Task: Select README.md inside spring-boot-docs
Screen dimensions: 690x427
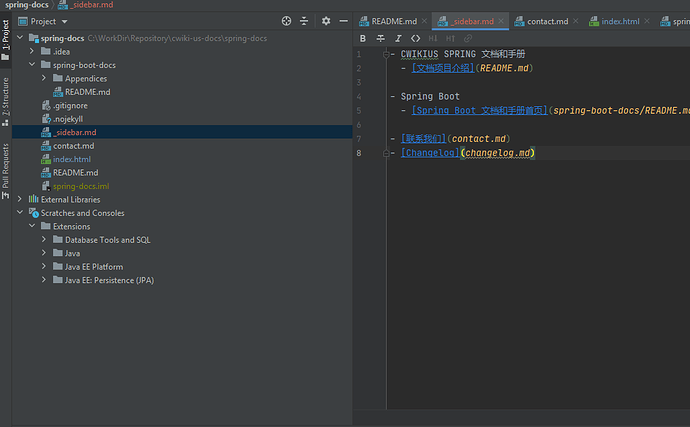Action: pos(88,92)
